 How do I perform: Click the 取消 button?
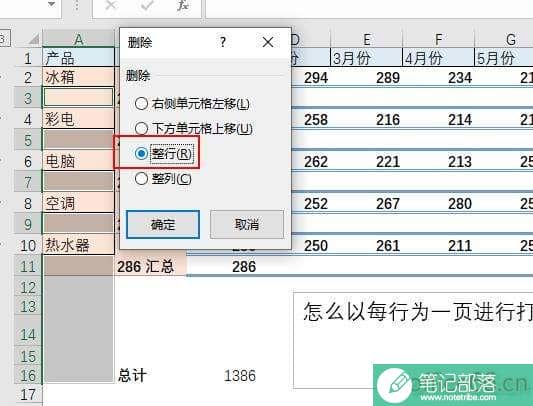(x=247, y=224)
